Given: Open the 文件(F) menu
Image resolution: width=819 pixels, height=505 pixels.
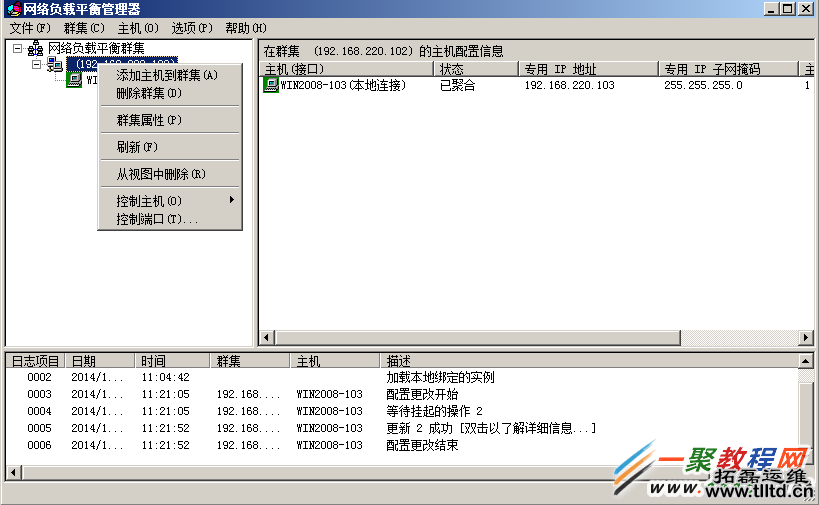Looking at the screenshot, I should (30, 28).
